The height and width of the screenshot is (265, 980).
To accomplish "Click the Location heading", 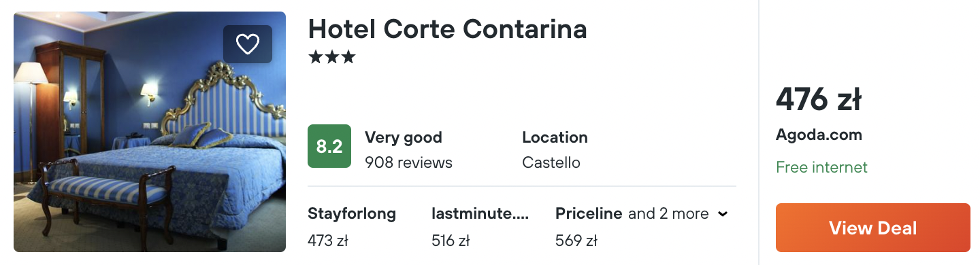I will point(555,137).
